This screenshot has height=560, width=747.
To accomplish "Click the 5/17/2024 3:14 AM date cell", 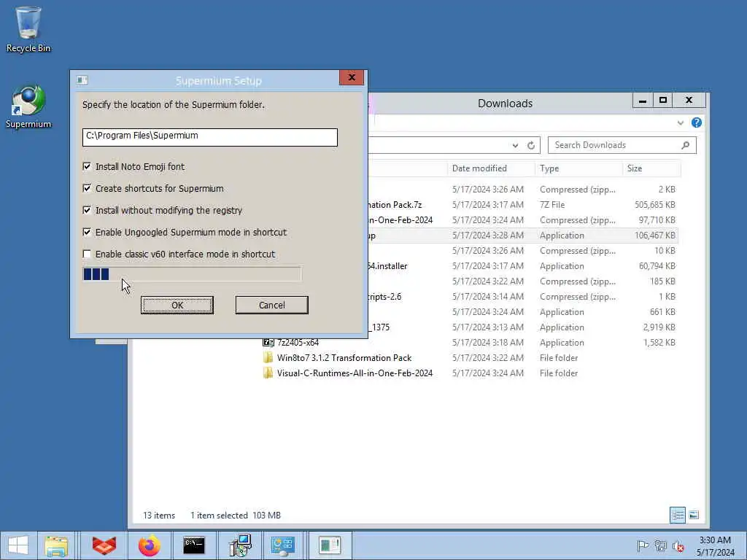I will pos(487,296).
